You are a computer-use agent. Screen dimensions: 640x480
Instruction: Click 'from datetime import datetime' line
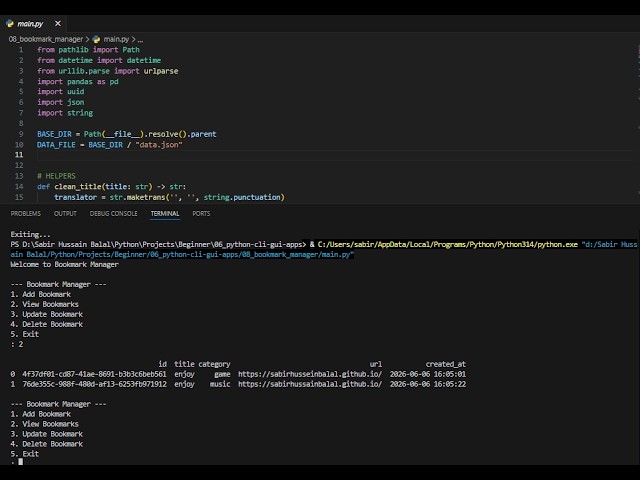(99, 60)
